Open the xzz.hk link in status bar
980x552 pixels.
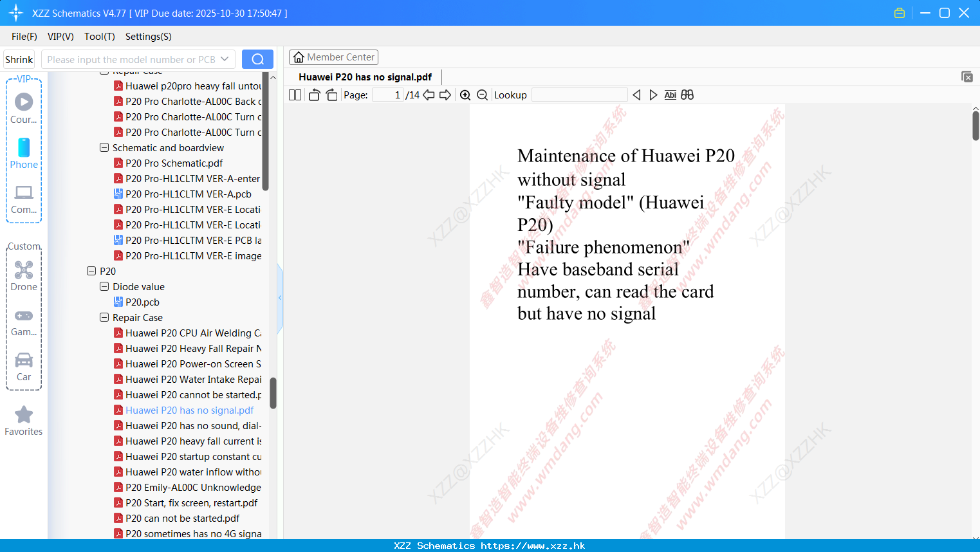[533, 546]
